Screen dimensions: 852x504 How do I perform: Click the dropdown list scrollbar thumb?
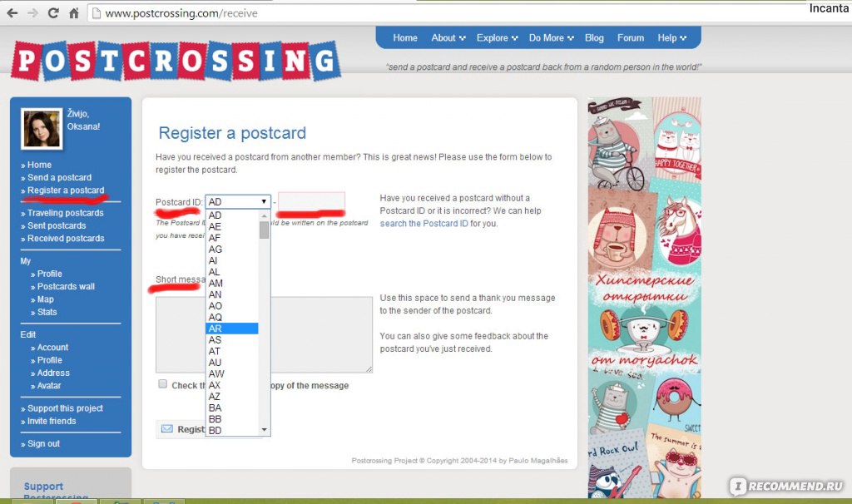click(265, 230)
